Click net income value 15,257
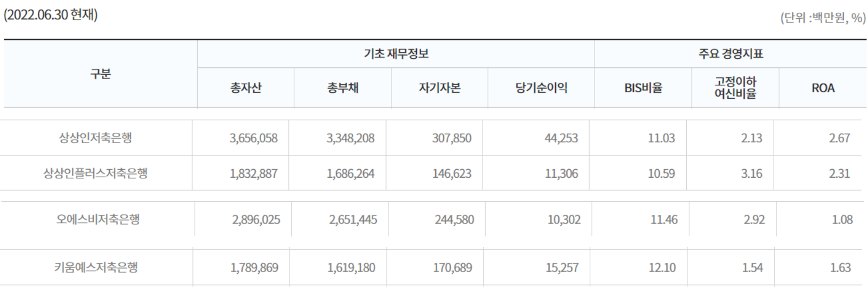Viewport: 868px width, 293px height. tap(562, 267)
